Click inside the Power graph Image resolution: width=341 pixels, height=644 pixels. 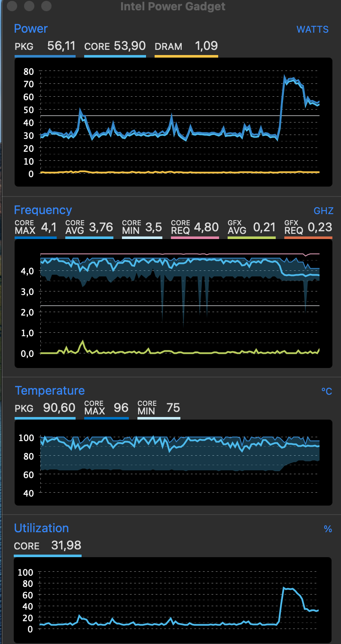click(x=174, y=122)
